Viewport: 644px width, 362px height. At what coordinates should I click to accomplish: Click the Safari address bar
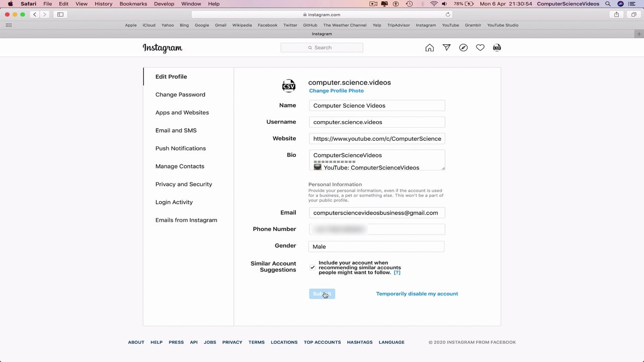click(x=322, y=15)
